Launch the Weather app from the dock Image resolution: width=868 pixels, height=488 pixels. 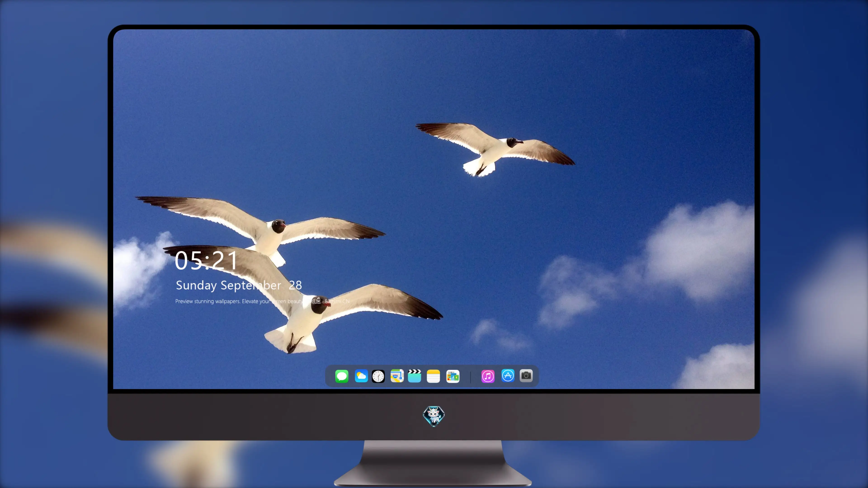click(x=361, y=376)
